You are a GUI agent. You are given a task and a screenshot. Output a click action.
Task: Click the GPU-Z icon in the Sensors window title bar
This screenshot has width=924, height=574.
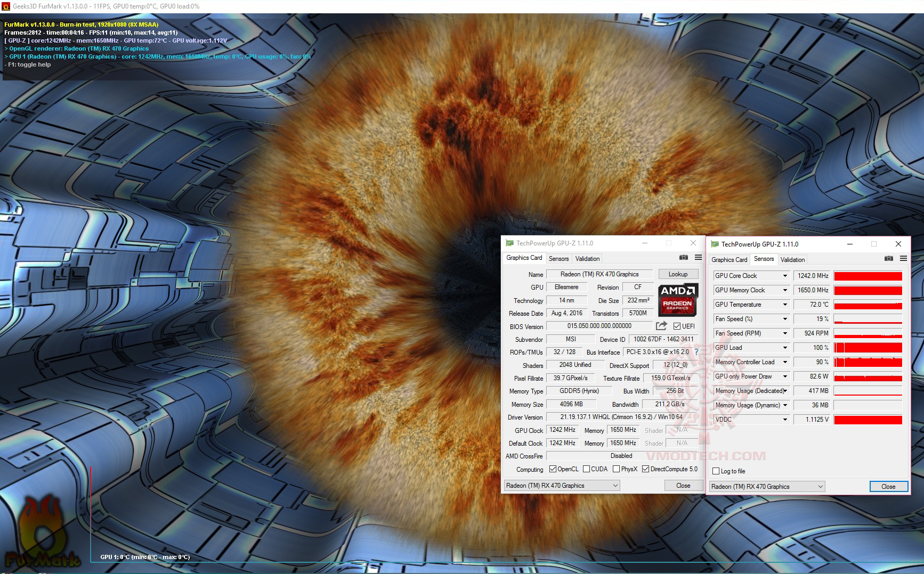[715, 244]
